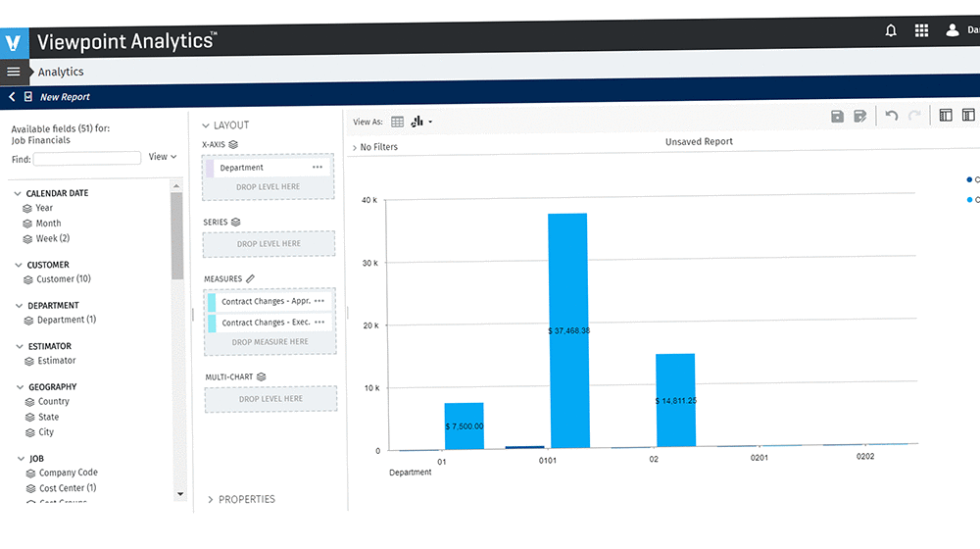Viewport: 980px width, 549px height.
Task: Open the notifications bell
Action: click(891, 30)
